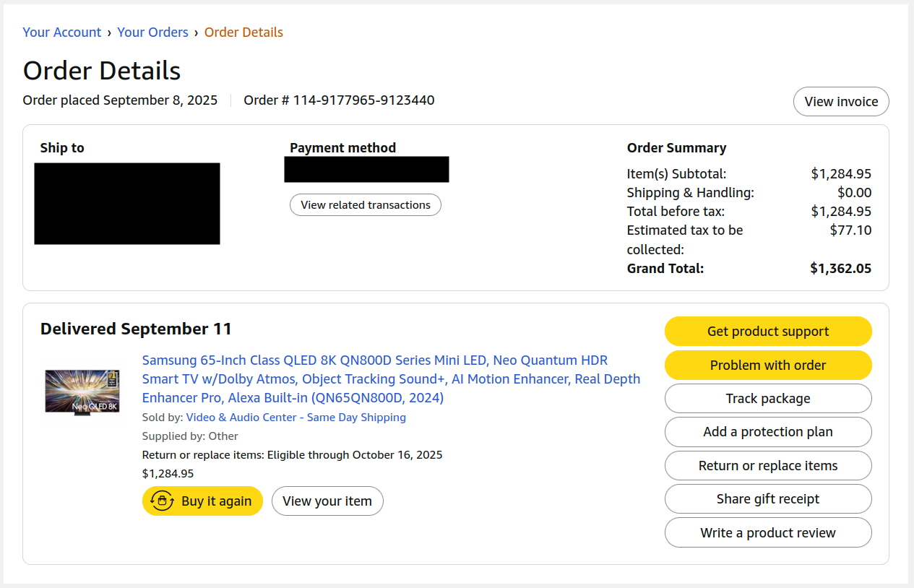Viewport: 914px width, 588px height.
Task: Navigate to Your Account breadcrumb link
Action: [61, 32]
